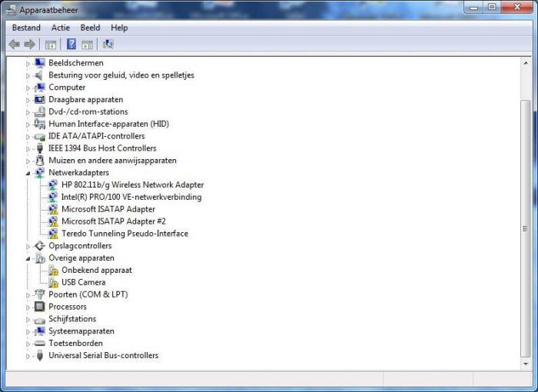Click the speaker icon for Besturing voor geluid

point(39,75)
